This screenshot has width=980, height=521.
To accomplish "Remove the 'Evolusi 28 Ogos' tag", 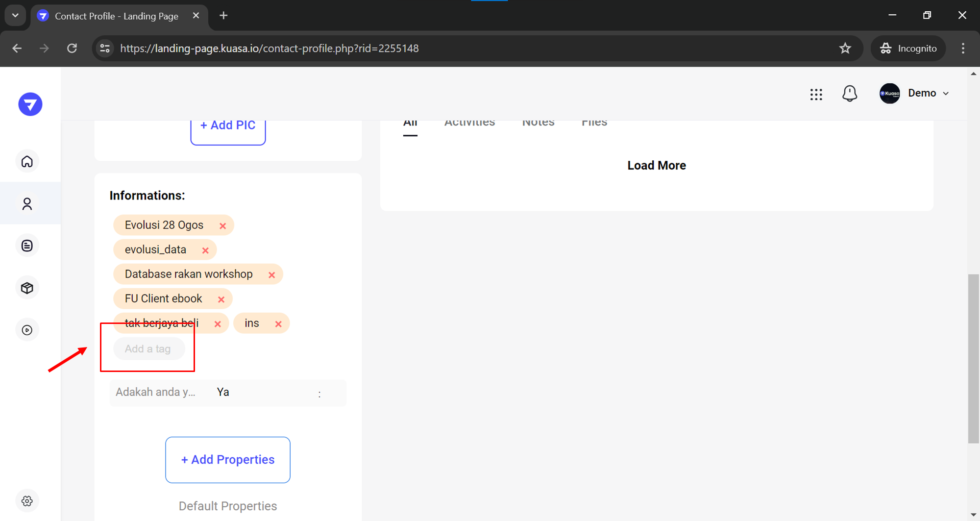I will click(x=222, y=226).
